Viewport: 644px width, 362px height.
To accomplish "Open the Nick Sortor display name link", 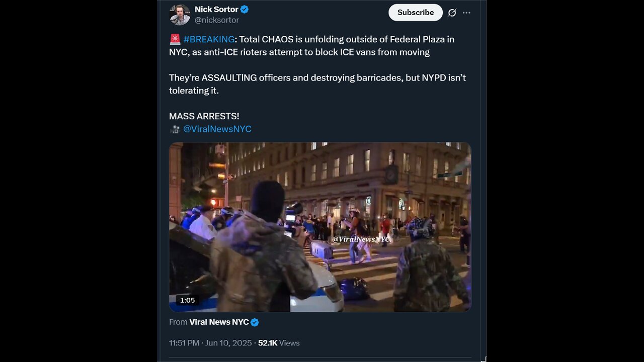I will [x=216, y=10].
